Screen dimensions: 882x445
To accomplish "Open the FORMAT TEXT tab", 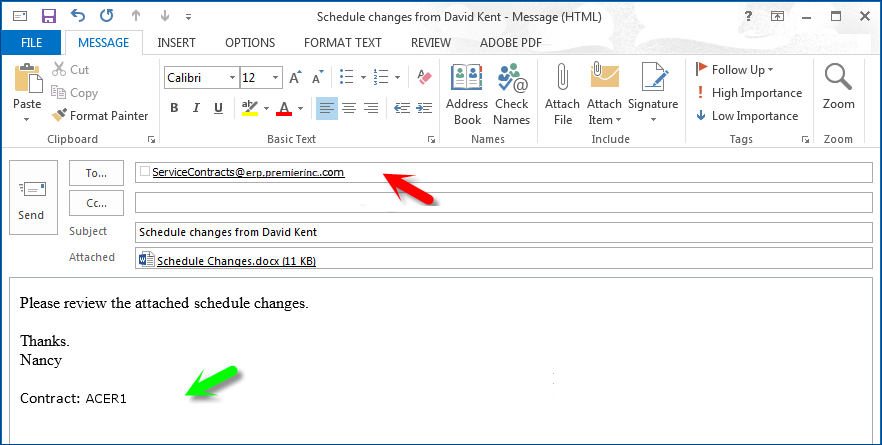I will tap(342, 43).
